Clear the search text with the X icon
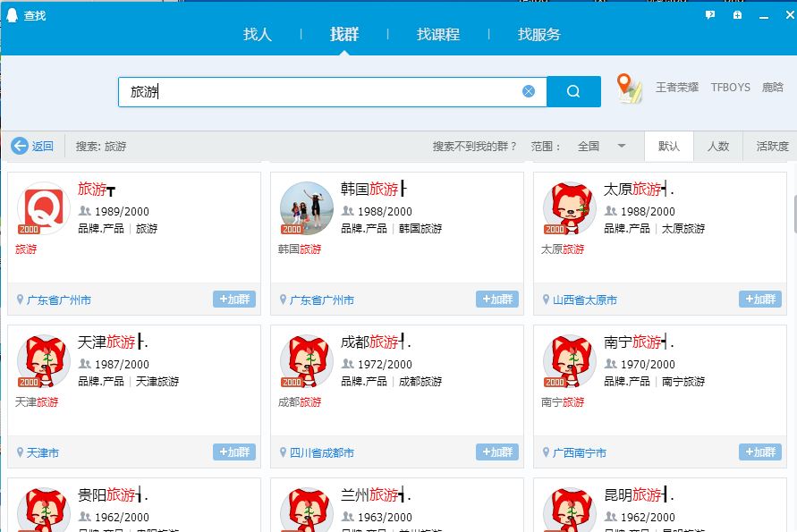This screenshot has height=532, width=797. click(529, 91)
